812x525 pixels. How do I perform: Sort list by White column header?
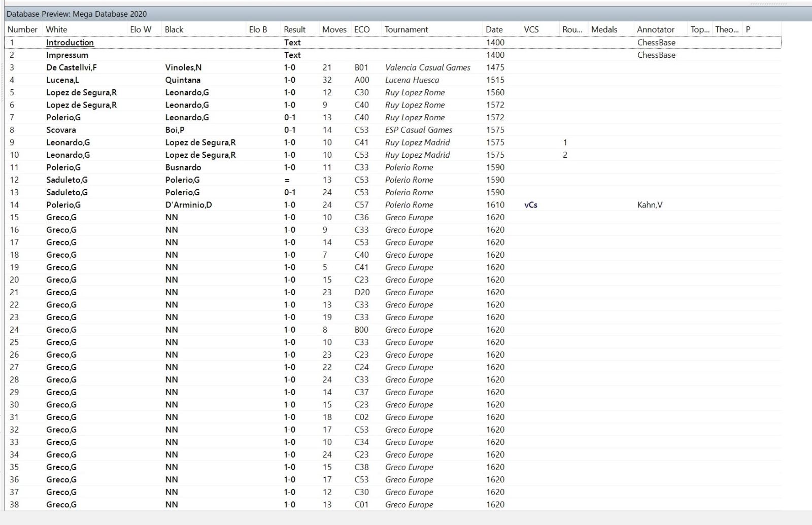pos(56,29)
